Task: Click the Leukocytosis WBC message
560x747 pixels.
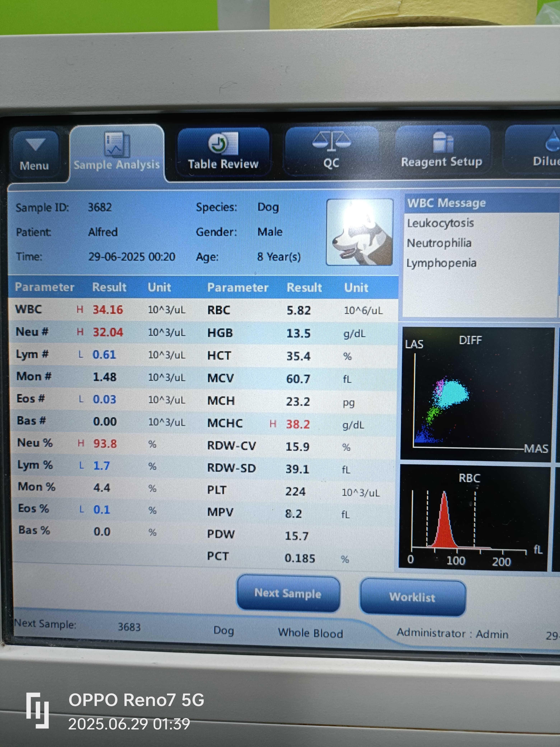Action: (440, 223)
